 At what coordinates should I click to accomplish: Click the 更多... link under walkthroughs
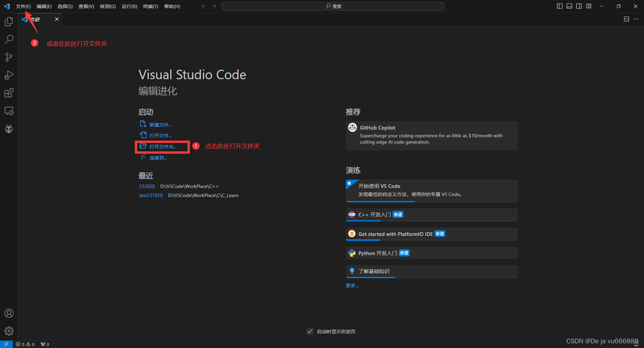[x=352, y=286]
